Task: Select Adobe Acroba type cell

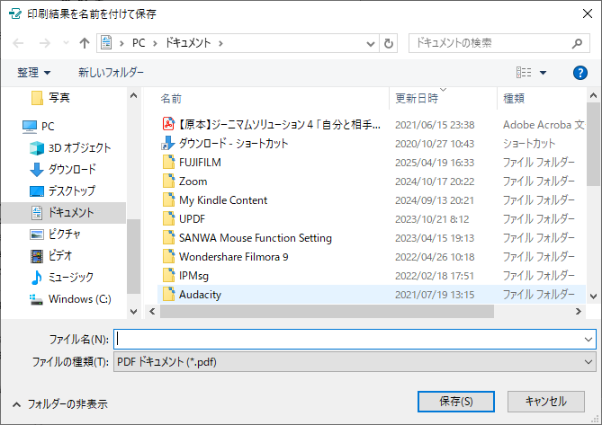Action: click(544, 125)
